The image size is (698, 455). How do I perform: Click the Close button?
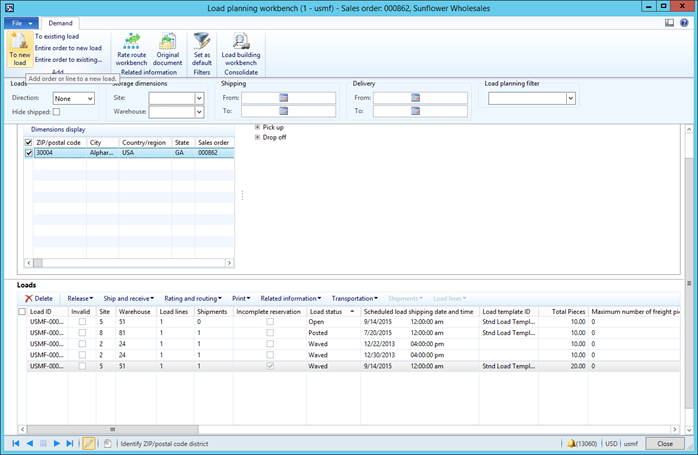coord(665,443)
